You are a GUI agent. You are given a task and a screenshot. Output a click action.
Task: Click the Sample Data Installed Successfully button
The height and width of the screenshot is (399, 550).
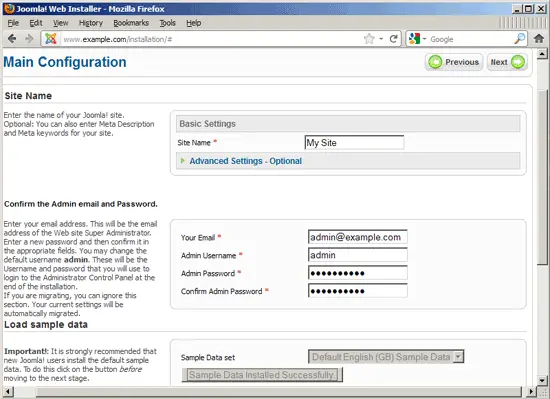262,375
